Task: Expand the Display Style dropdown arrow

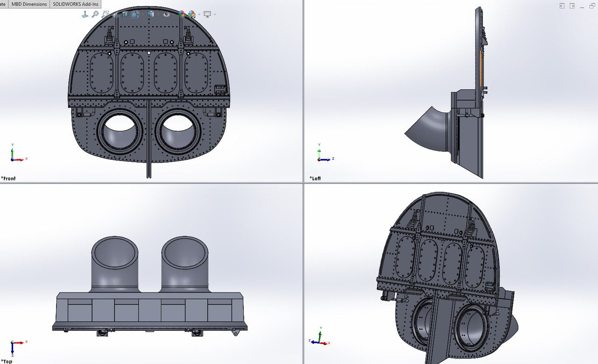Action: click(x=158, y=14)
